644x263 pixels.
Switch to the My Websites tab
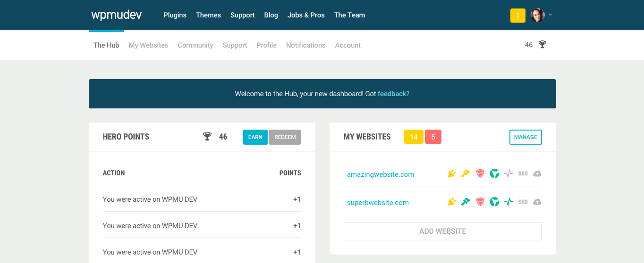(x=148, y=45)
